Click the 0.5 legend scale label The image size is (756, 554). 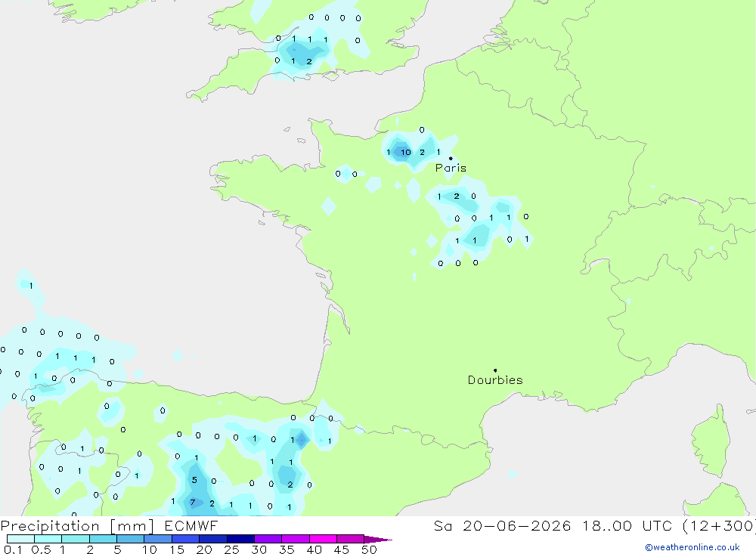click(x=41, y=549)
